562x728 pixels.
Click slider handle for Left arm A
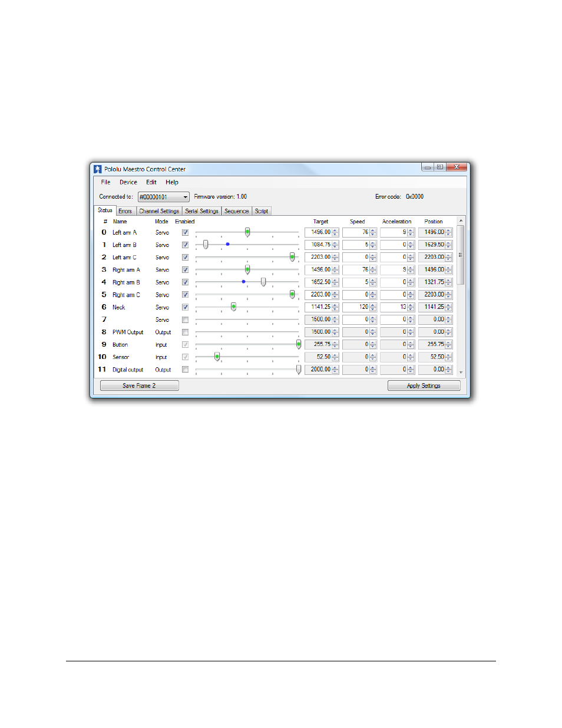pos(247,232)
